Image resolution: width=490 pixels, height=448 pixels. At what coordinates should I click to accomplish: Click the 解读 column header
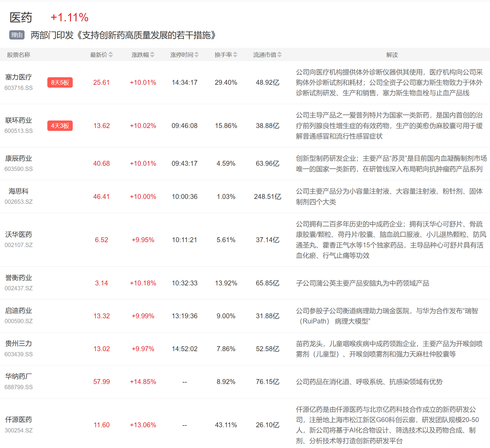pos(392,55)
